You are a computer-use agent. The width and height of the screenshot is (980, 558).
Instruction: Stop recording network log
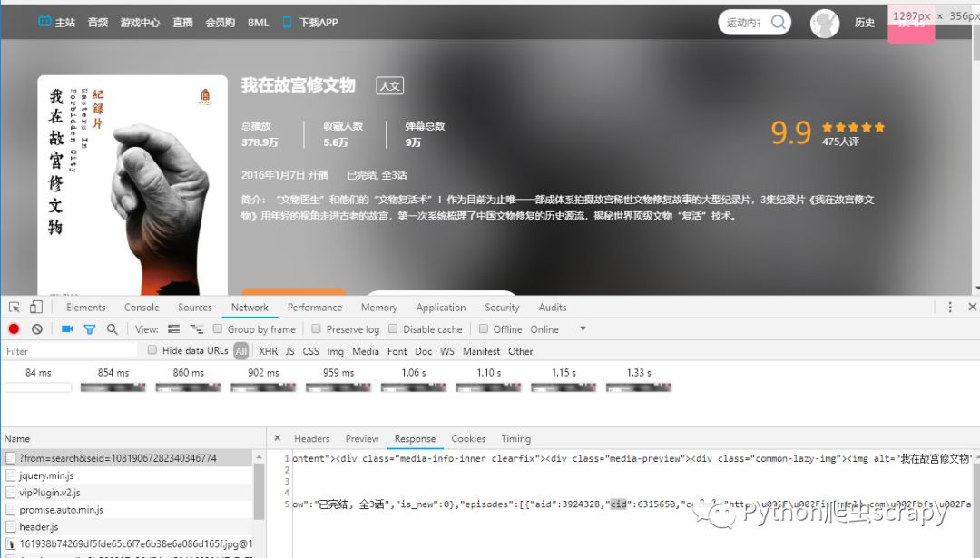(x=14, y=328)
